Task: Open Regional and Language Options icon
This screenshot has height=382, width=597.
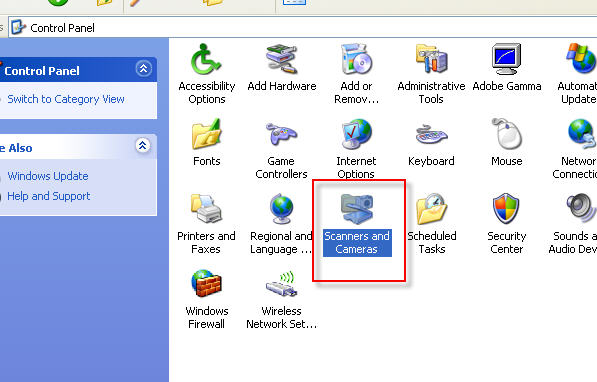Action: (281, 208)
